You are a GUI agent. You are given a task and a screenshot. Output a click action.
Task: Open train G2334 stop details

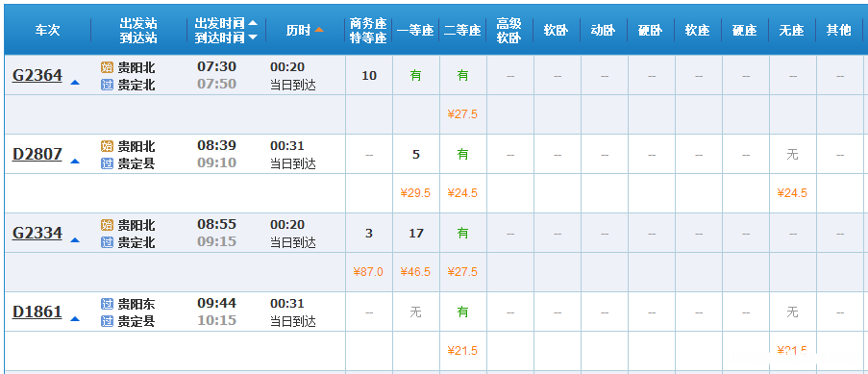coord(37,232)
